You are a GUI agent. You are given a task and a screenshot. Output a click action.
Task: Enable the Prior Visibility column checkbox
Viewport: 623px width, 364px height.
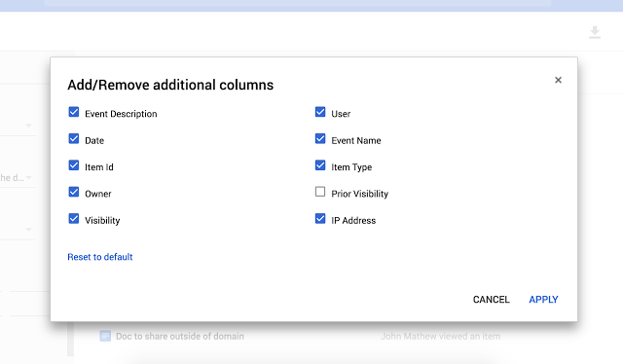(x=320, y=192)
